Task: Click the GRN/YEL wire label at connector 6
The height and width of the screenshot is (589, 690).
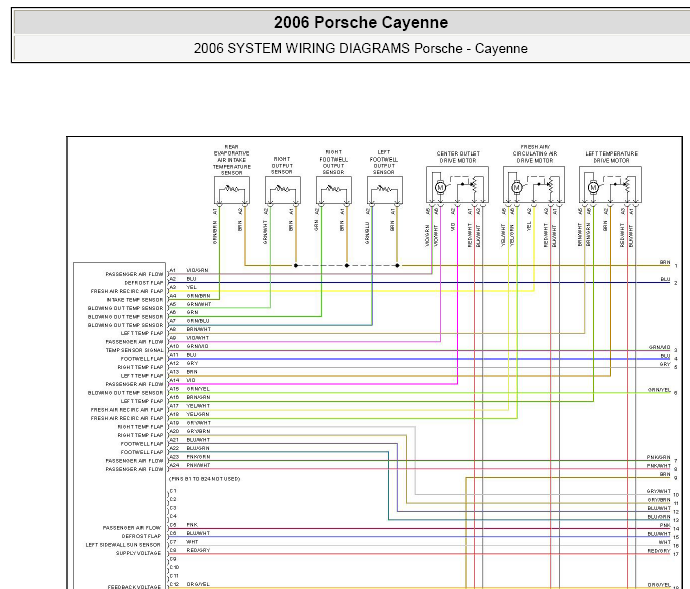Action: point(659,390)
